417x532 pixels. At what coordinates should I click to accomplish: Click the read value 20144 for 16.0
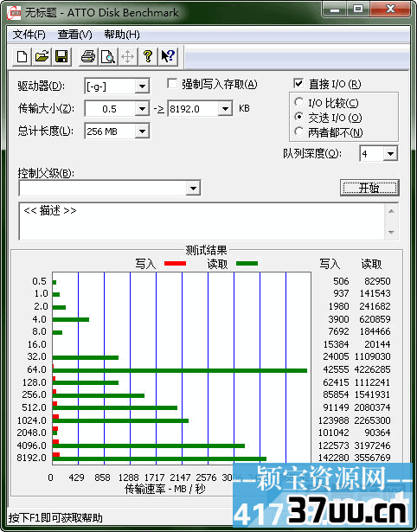pyautogui.click(x=377, y=344)
